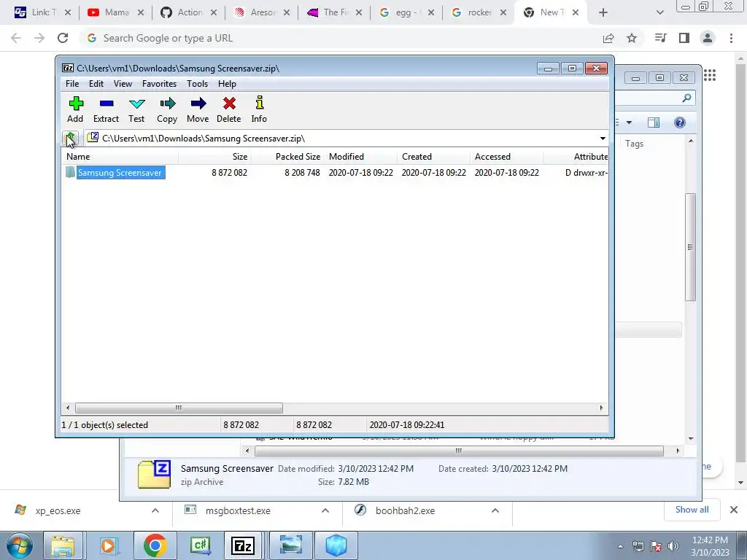Open a new Chrome tab with plus button
This screenshot has height=560, width=747.
pyautogui.click(x=603, y=13)
